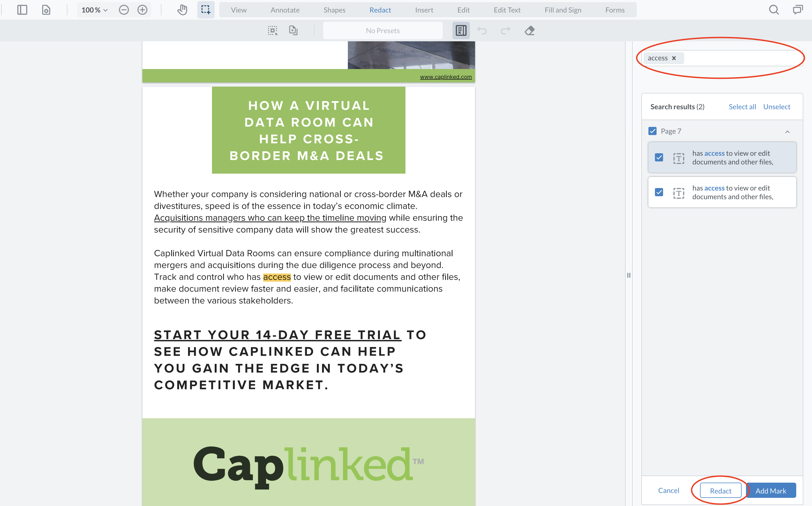Collapse the Page 7 results group
The width and height of the screenshot is (812, 506).
coord(788,132)
